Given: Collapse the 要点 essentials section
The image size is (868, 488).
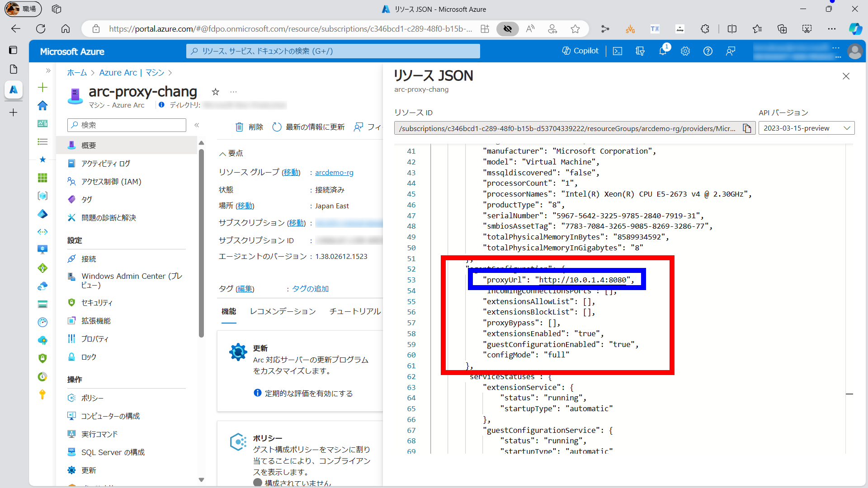Looking at the screenshot, I should (x=231, y=153).
